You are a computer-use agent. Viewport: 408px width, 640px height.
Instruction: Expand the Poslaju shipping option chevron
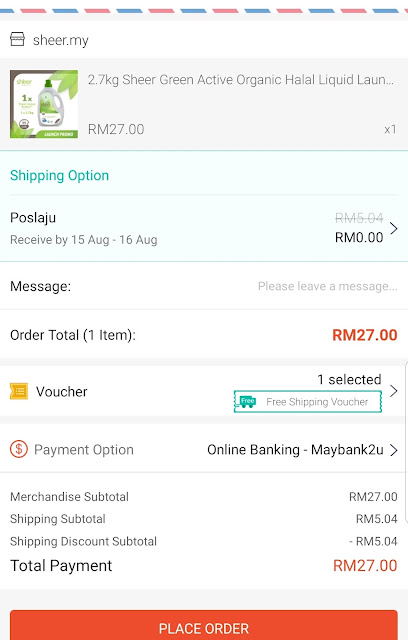click(393, 228)
